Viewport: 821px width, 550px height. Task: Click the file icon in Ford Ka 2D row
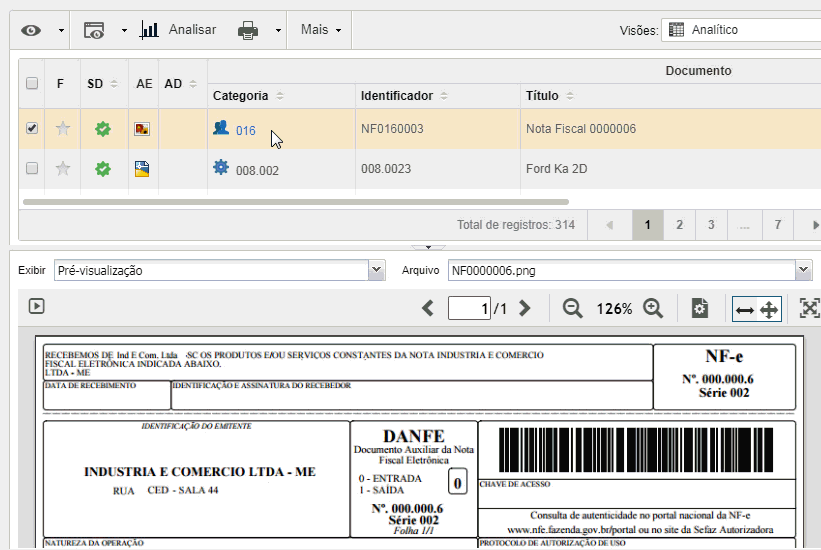pos(142,169)
